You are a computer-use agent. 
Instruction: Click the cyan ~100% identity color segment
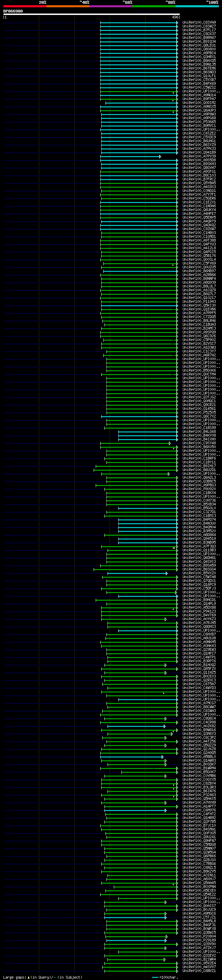click(x=197, y=6)
